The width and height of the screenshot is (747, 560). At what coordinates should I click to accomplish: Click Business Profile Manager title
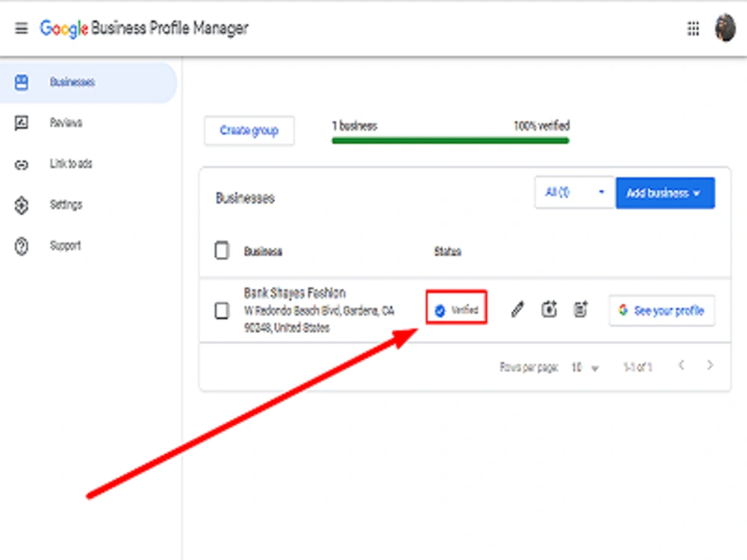click(x=170, y=28)
